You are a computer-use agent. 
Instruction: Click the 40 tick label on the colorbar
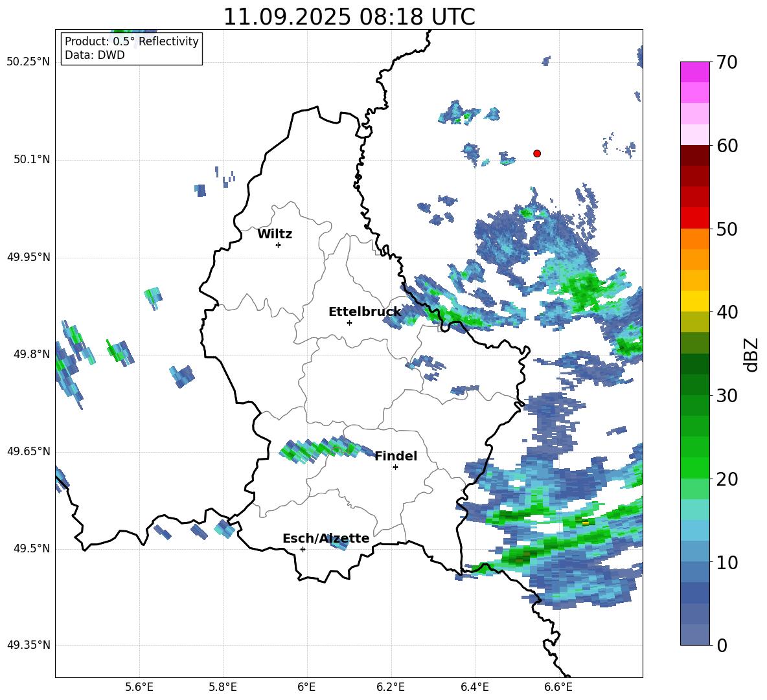click(727, 312)
